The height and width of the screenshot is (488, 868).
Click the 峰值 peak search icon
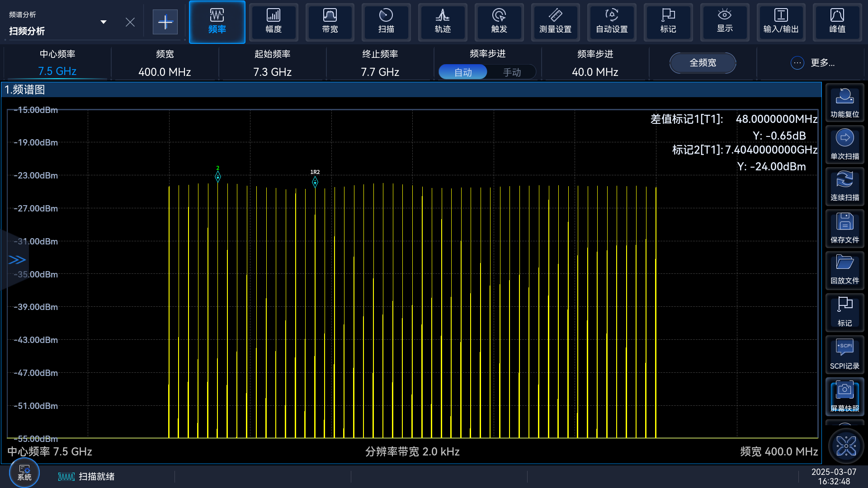(837, 22)
